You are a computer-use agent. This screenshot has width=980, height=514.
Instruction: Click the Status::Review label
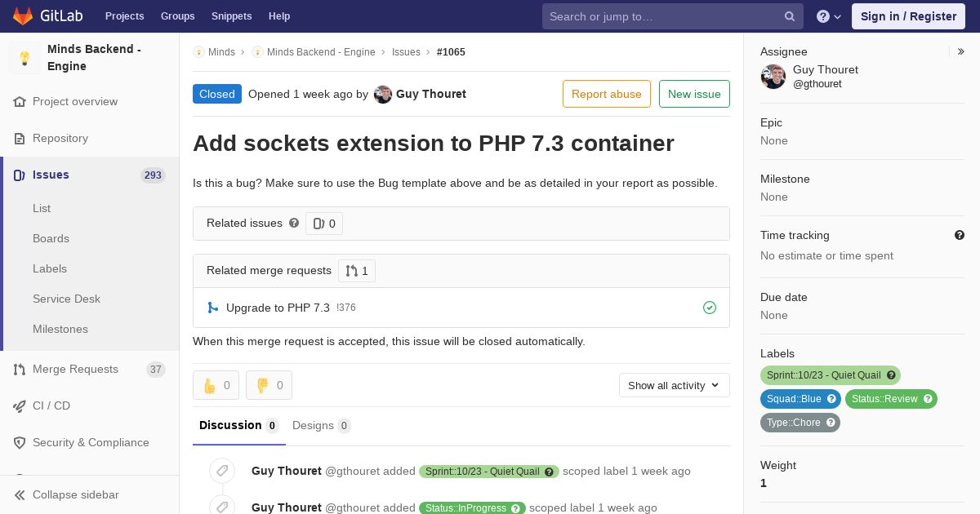coord(891,399)
